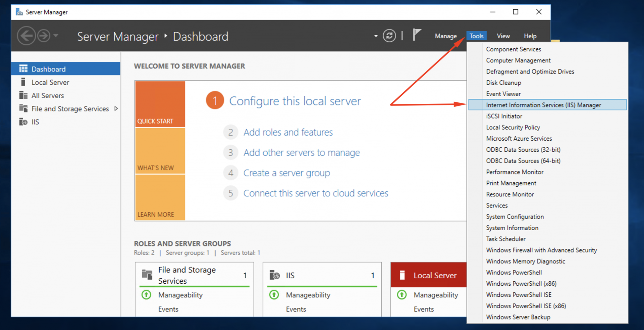
Task: Select the QUICK START tile
Action: pos(160,104)
